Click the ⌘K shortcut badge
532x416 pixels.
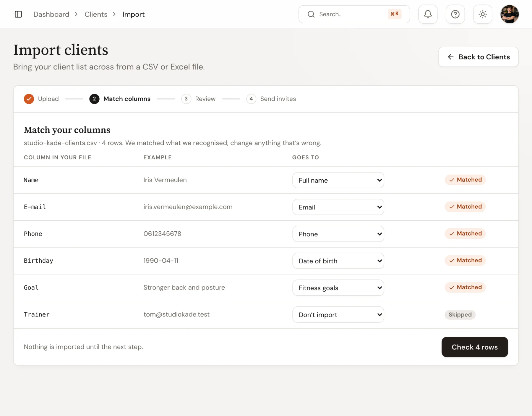[x=395, y=14]
